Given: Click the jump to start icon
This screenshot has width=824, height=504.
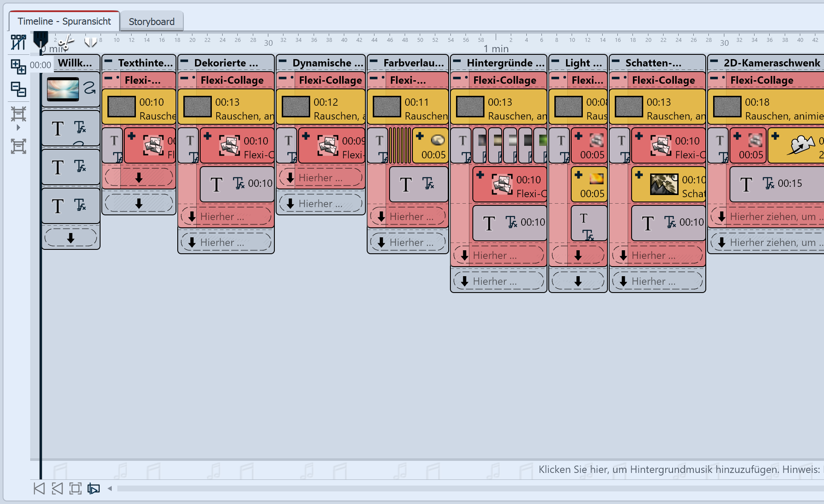Looking at the screenshot, I should [x=39, y=488].
